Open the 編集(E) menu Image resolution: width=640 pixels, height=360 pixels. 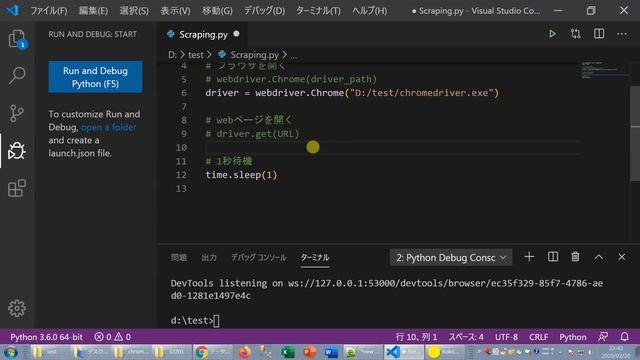click(x=93, y=11)
